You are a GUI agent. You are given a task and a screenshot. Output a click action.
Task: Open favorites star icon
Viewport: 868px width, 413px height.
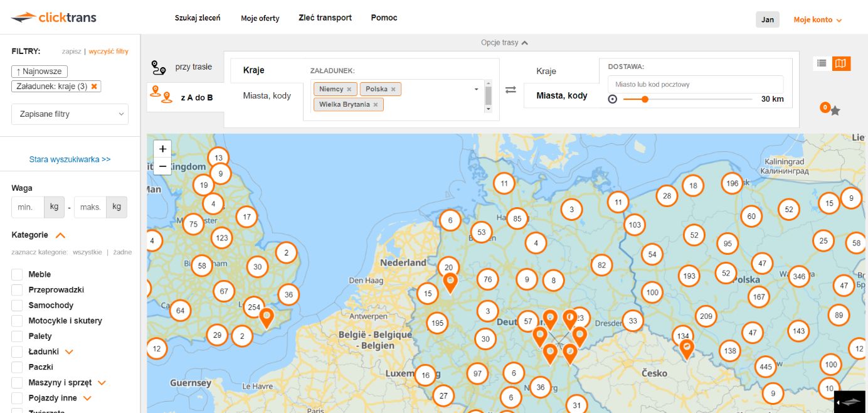(835, 110)
